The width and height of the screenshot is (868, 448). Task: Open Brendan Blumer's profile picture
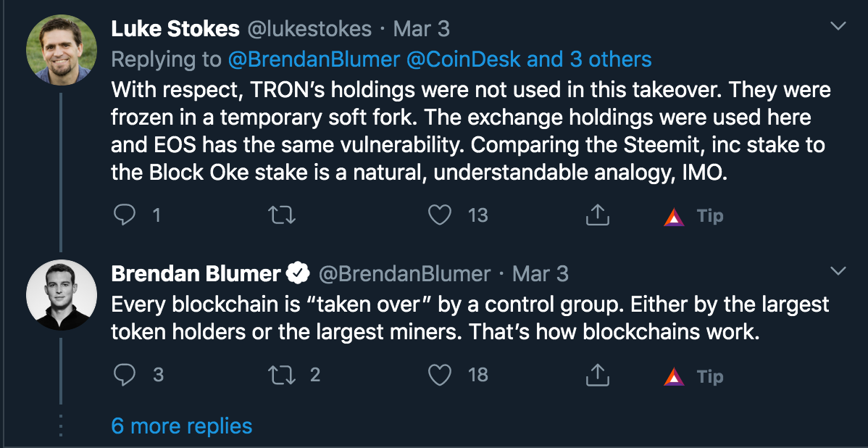(x=62, y=294)
